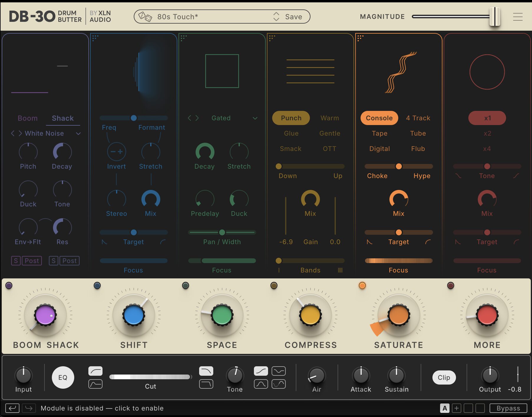The image size is (532, 417).
Task: Switch to the Boom tab
Action: [28, 118]
